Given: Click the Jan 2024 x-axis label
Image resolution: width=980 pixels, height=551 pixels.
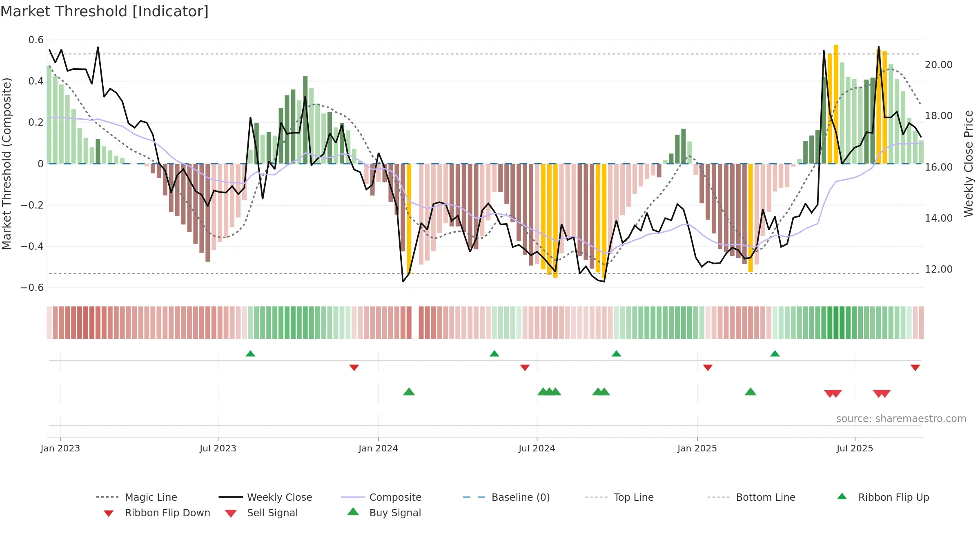Looking at the screenshot, I should (x=379, y=448).
